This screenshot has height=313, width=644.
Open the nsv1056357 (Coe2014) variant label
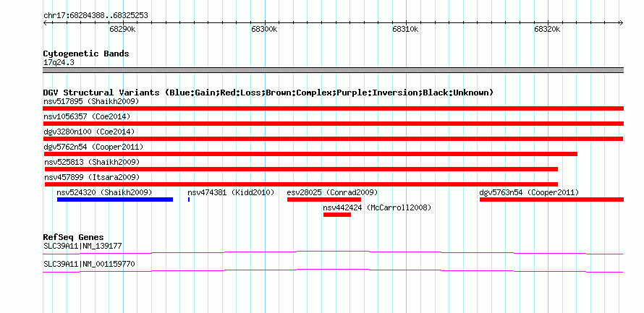(87, 116)
